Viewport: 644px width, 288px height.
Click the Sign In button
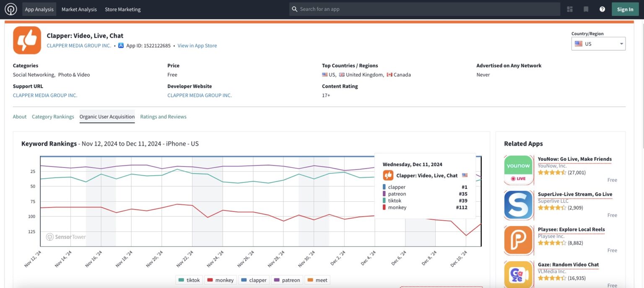click(625, 9)
